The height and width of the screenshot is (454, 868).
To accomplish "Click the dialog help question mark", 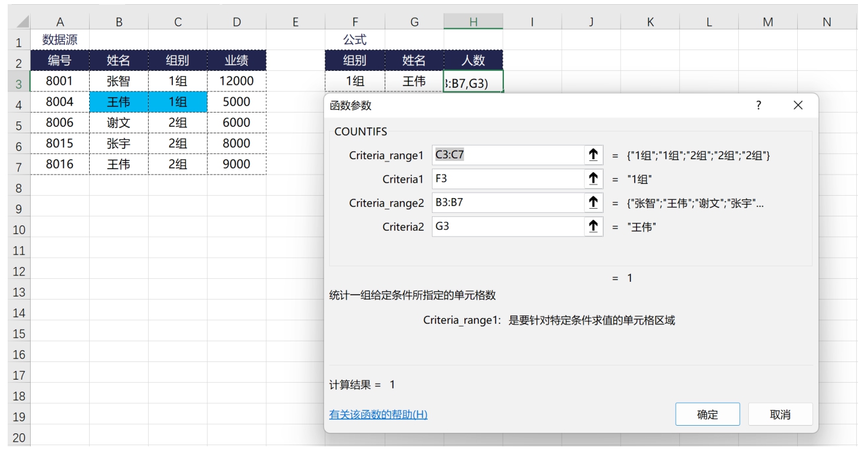I will (x=758, y=106).
